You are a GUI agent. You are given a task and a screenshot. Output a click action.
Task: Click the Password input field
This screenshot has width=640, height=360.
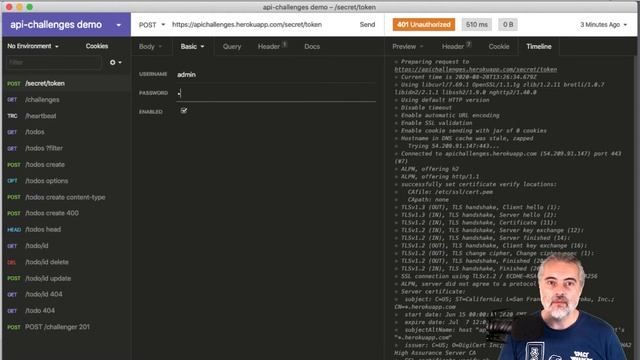pos(276,93)
